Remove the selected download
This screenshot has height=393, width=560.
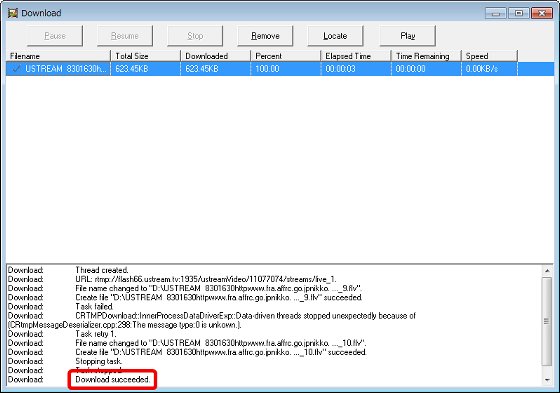point(265,36)
